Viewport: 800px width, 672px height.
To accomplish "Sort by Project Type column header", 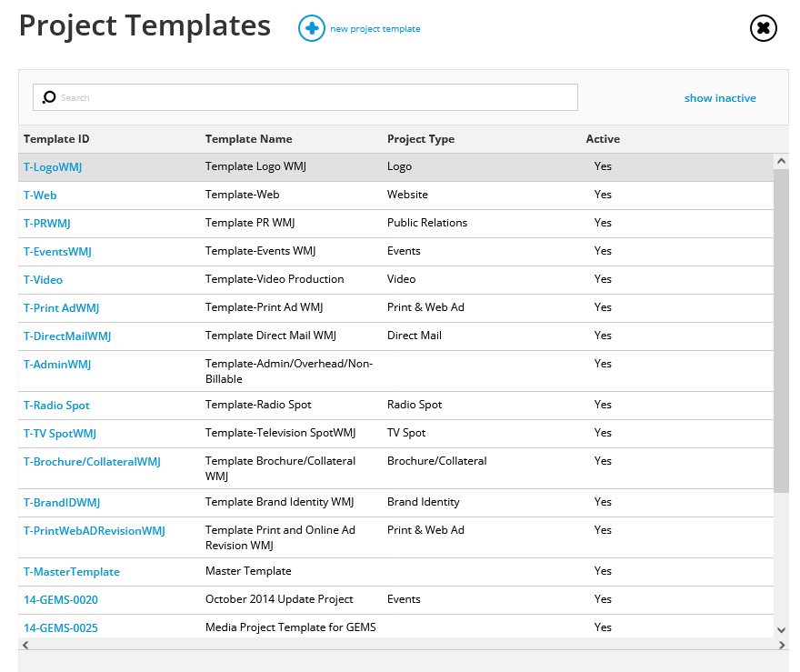I will (x=420, y=139).
